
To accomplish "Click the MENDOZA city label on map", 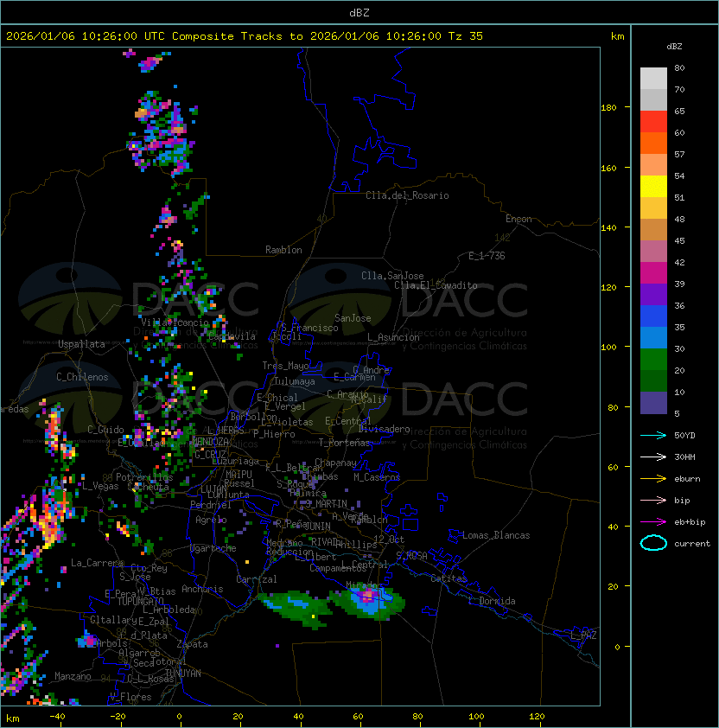I will pyautogui.click(x=210, y=442).
